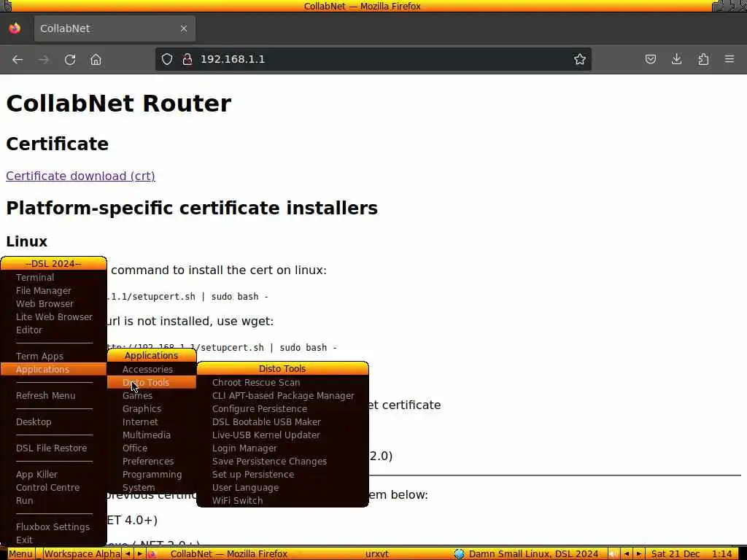Expand the Programming submenu
The width and height of the screenshot is (747, 560).
pyautogui.click(x=152, y=474)
